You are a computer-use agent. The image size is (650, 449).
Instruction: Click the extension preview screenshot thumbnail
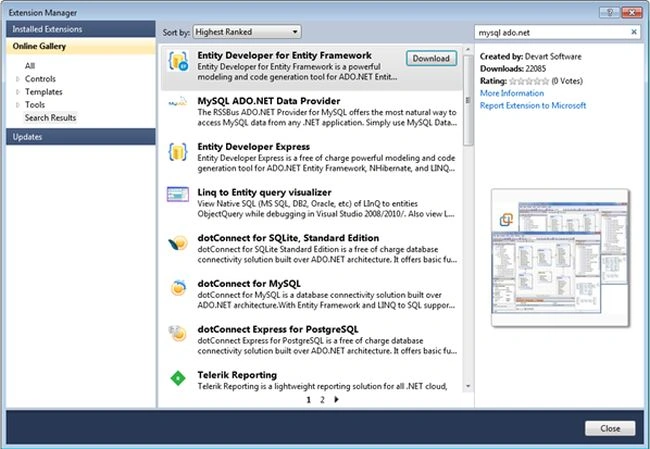(560, 257)
